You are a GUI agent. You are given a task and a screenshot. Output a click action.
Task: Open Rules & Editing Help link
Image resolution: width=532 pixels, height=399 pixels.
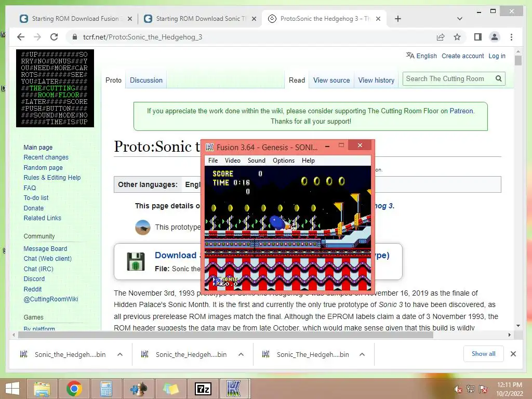point(52,178)
